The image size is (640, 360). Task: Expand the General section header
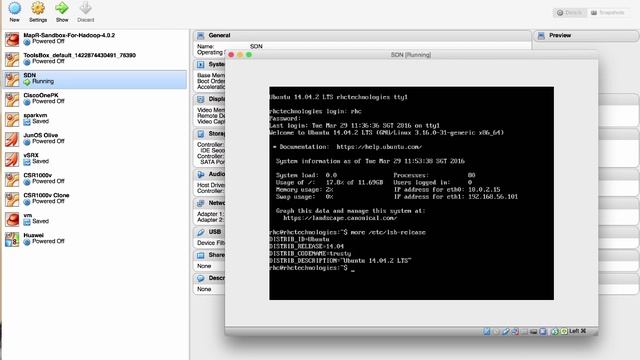(362, 36)
